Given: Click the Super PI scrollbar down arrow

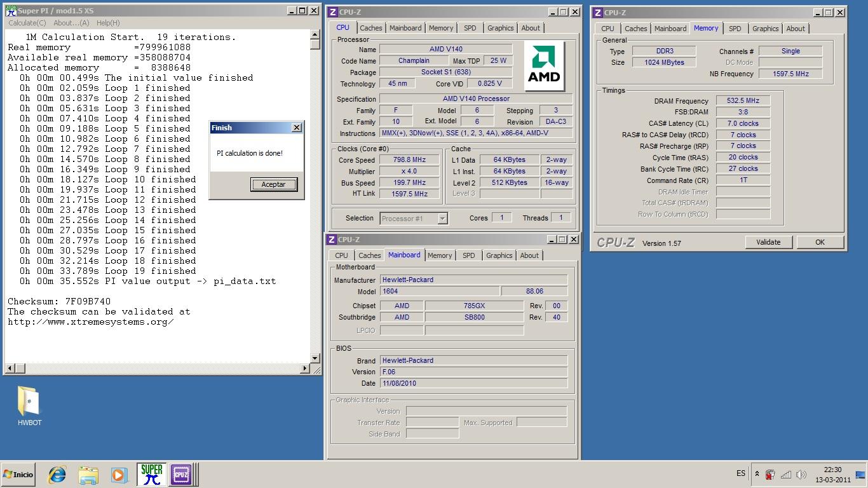Looking at the screenshot, I should click(315, 358).
